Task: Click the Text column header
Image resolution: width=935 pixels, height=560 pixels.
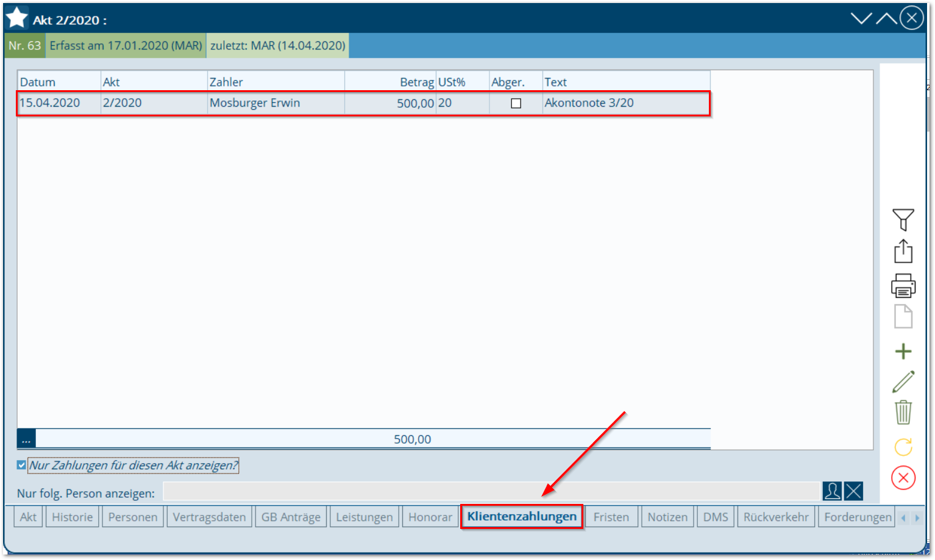Action: (626, 82)
